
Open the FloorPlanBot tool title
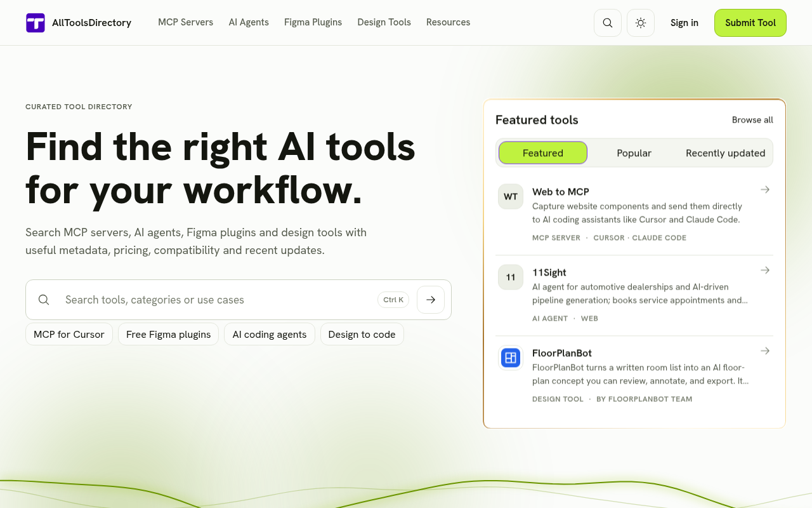click(562, 353)
